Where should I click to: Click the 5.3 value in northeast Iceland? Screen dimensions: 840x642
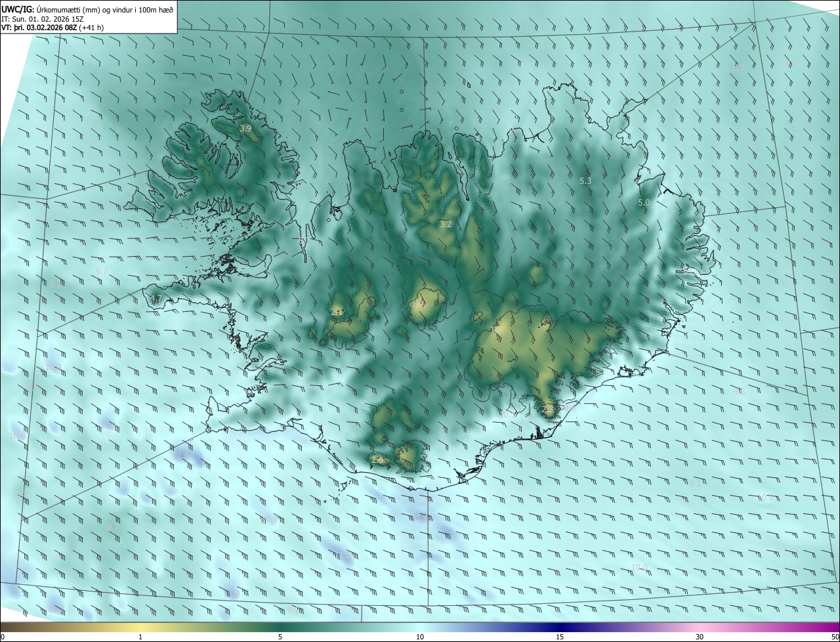(586, 181)
